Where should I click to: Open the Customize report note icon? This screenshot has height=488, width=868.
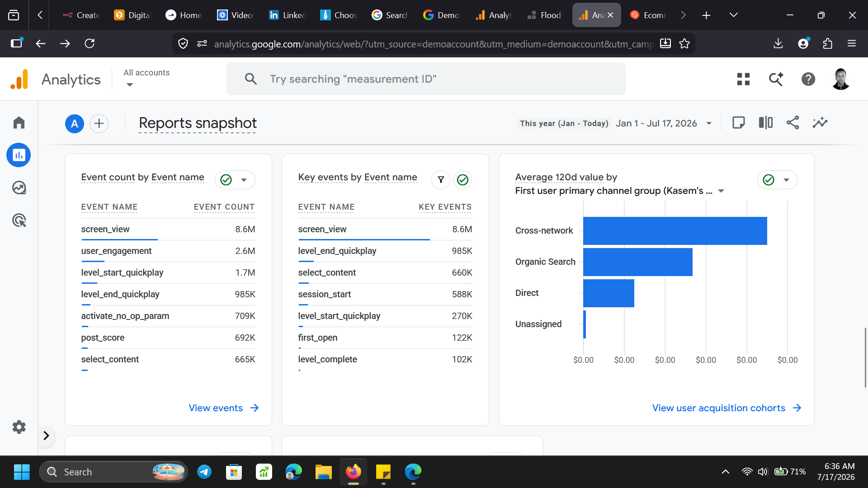pyautogui.click(x=738, y=122)
